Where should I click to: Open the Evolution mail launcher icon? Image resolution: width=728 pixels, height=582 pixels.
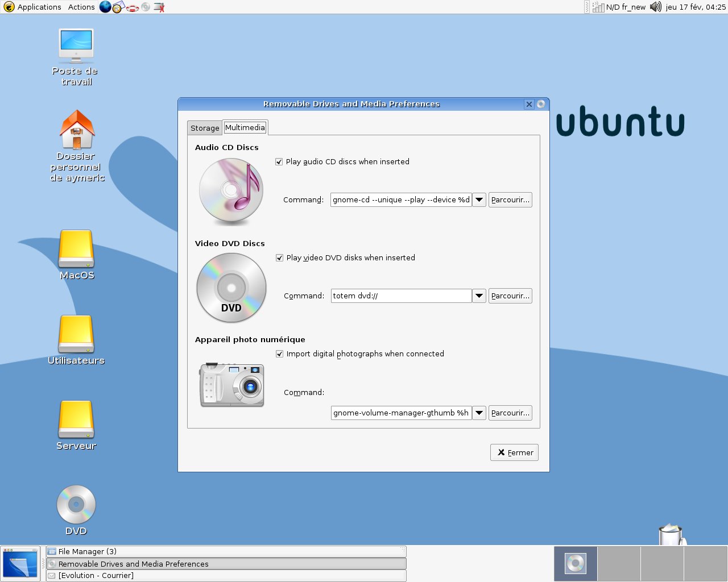coord(118,7)
